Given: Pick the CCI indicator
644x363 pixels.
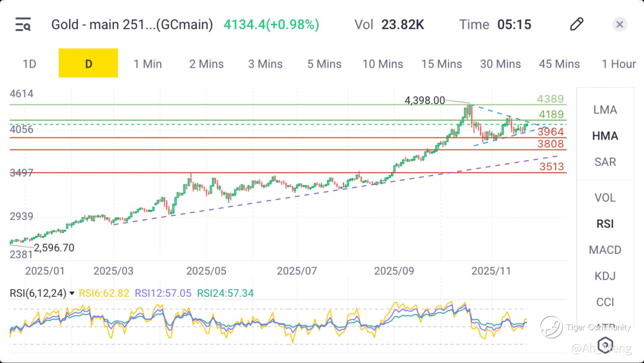Looking at the screenshot, I should [x=605, y=302].
